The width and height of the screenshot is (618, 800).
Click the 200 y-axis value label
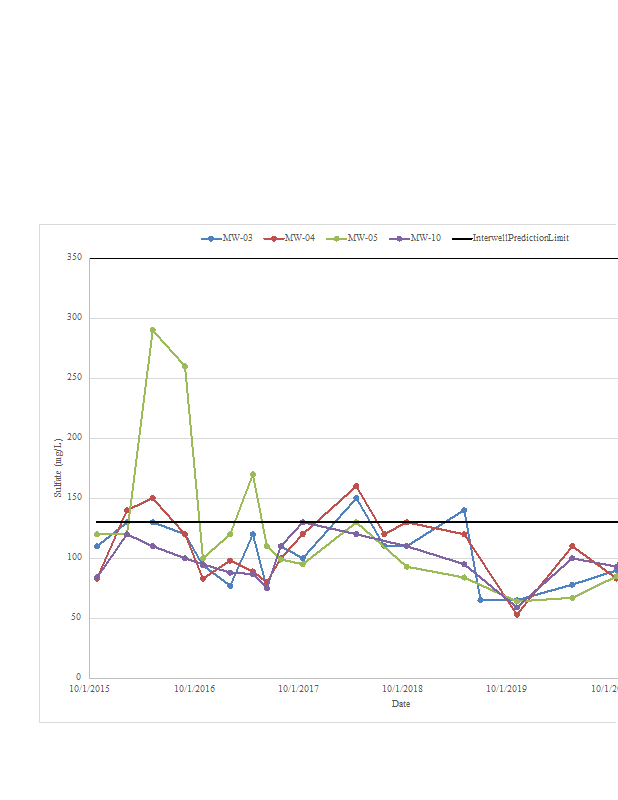tap(75, 438)
